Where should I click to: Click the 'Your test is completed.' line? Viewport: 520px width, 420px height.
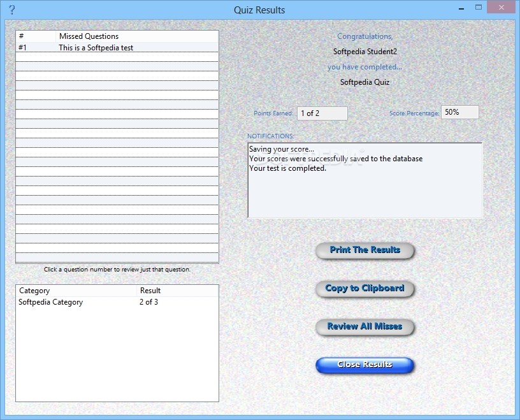[x=287, y=168]
